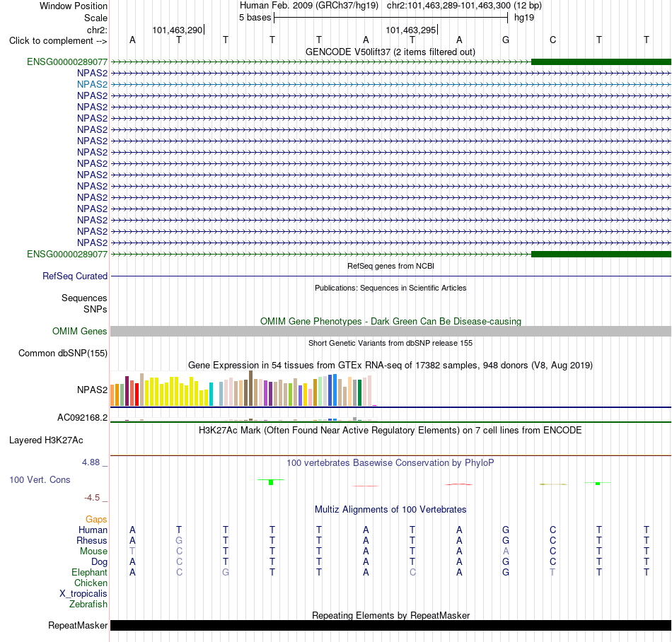Click the black RepeatMasker item bar
Viewport: 672px width, 642px height.
click(x=390, y=625)
